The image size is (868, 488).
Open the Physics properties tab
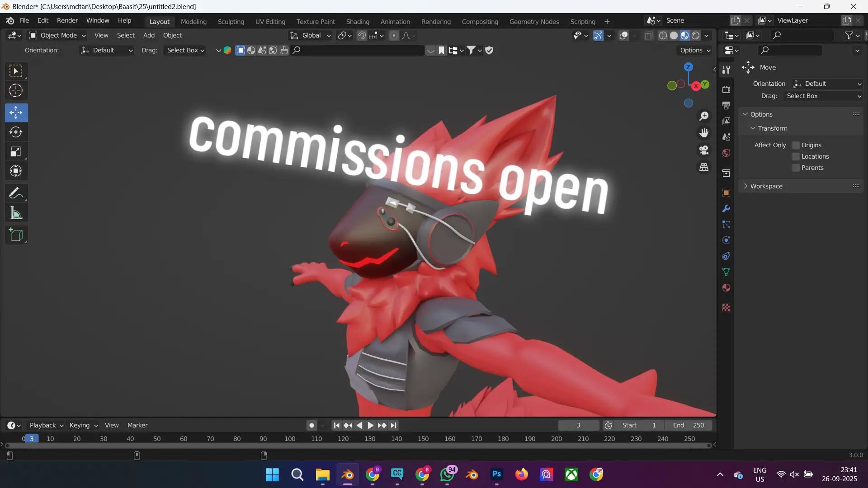(726, 240)
